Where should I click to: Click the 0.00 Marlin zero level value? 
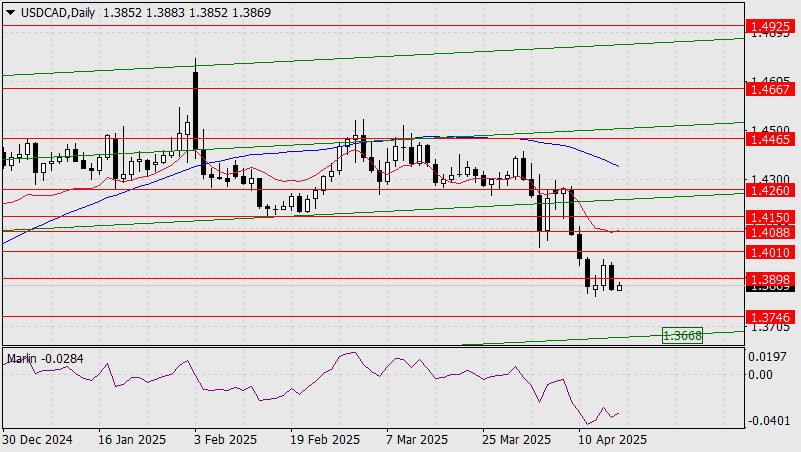click(760, 375)
